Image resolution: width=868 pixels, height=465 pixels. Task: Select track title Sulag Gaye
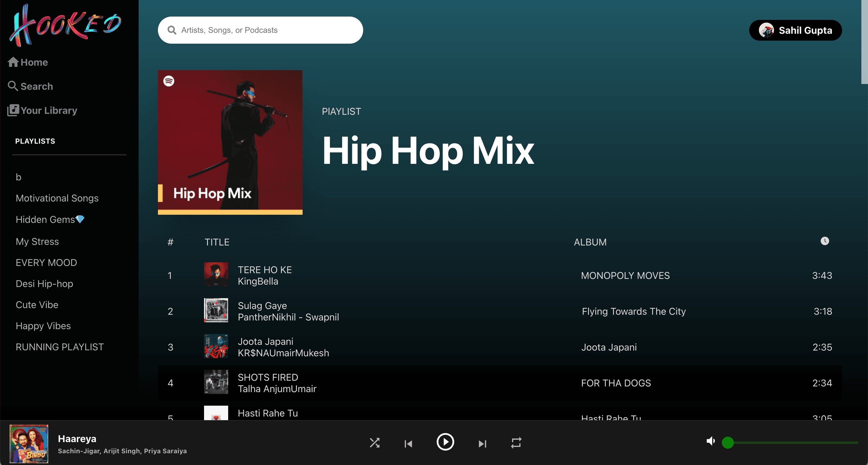pyautogui.click(x=263, y=306)
